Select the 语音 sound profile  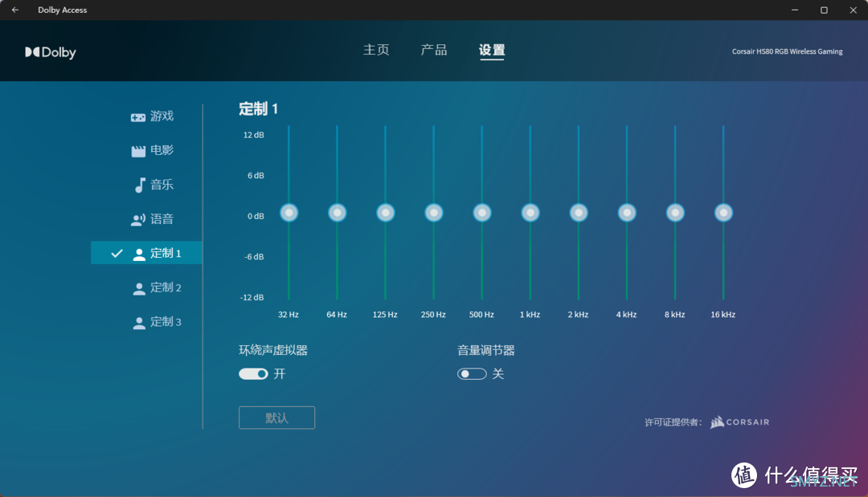coord(147,219)
